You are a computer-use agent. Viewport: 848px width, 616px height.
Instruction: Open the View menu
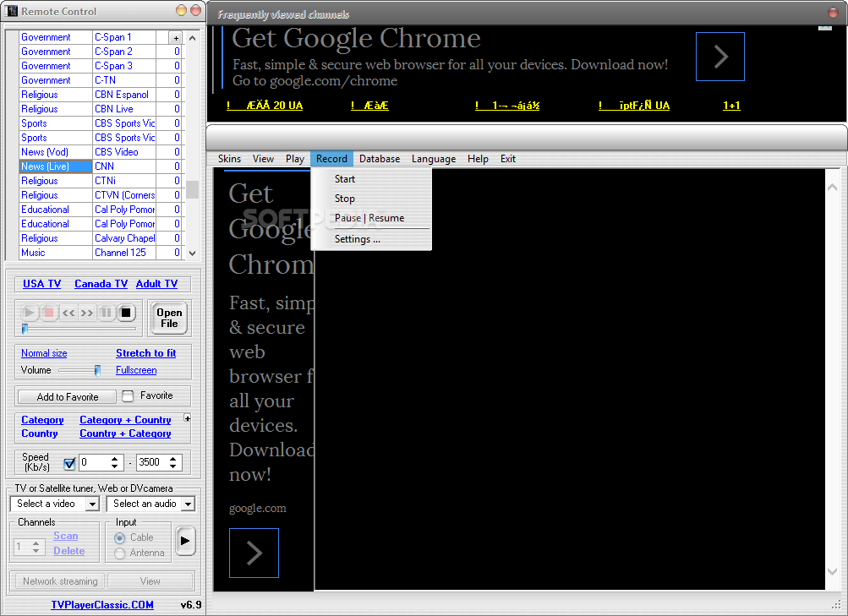(263, 159)
